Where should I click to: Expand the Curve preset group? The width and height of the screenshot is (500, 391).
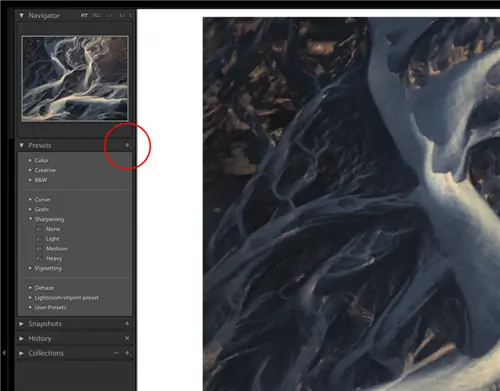[x=30, y=199]
